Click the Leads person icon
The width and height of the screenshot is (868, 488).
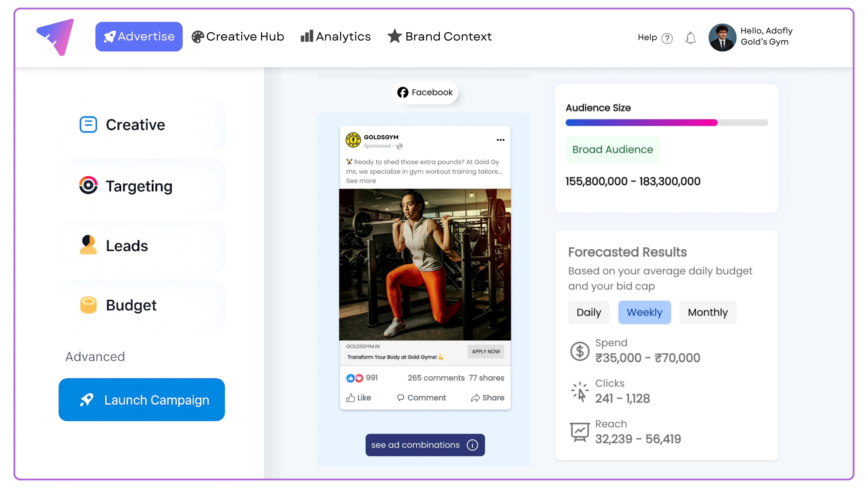pos(88,245)
